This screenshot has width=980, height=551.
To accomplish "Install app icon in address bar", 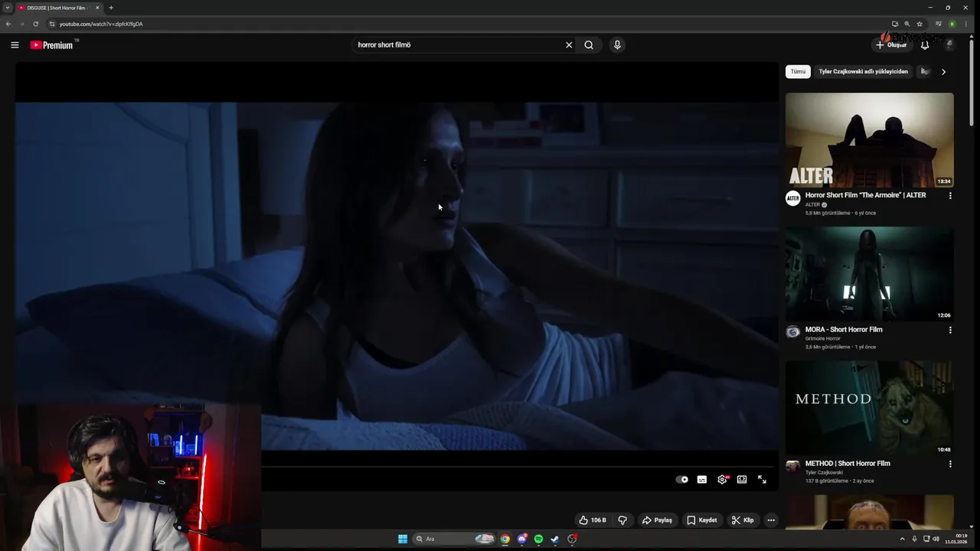I will coord(894,24).
